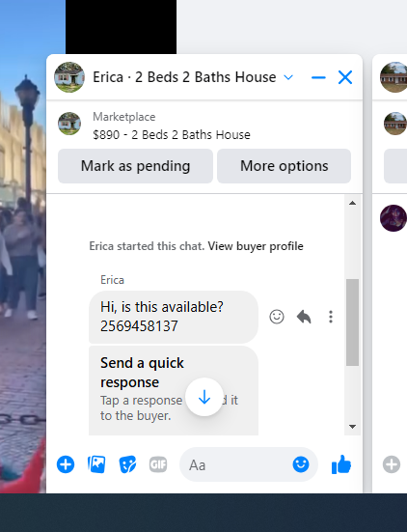Minimize the Erica chat window
This screenshot has height=532, width=407.
[318, 77]
